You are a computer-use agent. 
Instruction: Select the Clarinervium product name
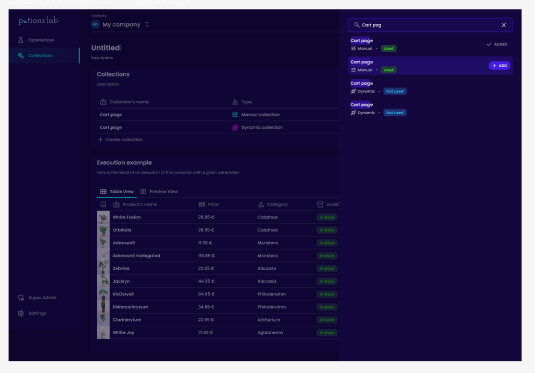(x=127, y=320)
